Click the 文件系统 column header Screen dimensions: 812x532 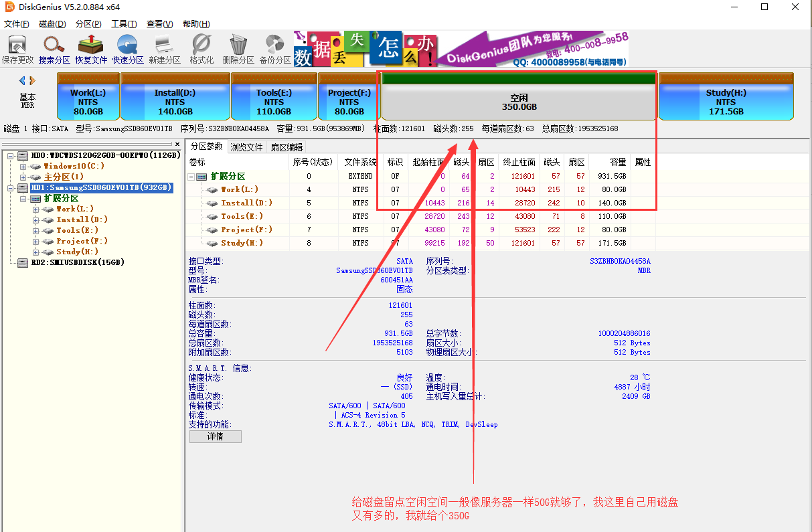pyautogui.click(x=361, y=162)
